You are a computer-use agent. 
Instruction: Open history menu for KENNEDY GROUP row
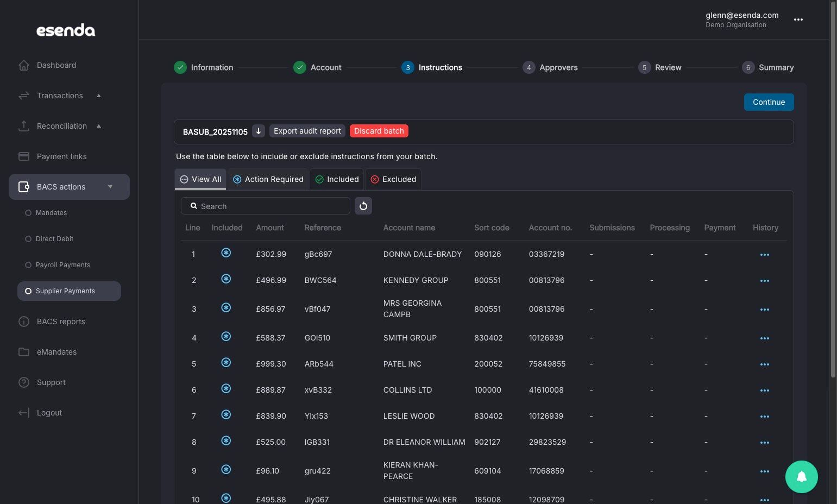[765, 281]
